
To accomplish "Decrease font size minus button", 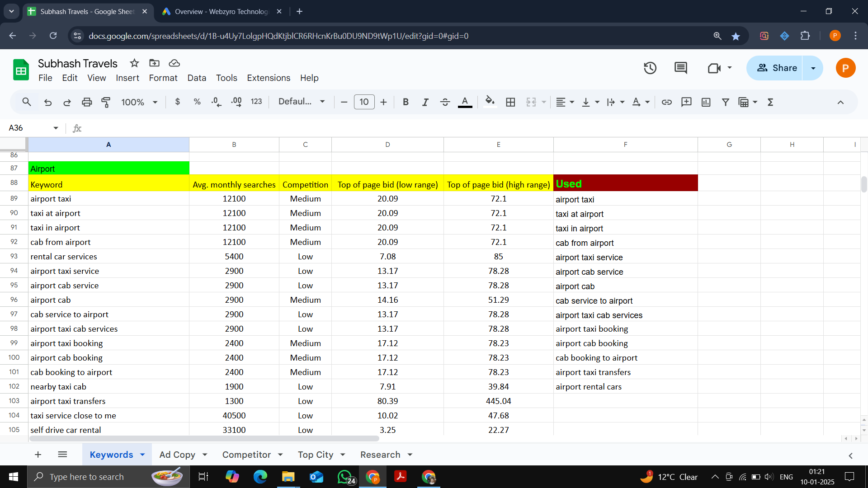I will [x=344, y=102].
